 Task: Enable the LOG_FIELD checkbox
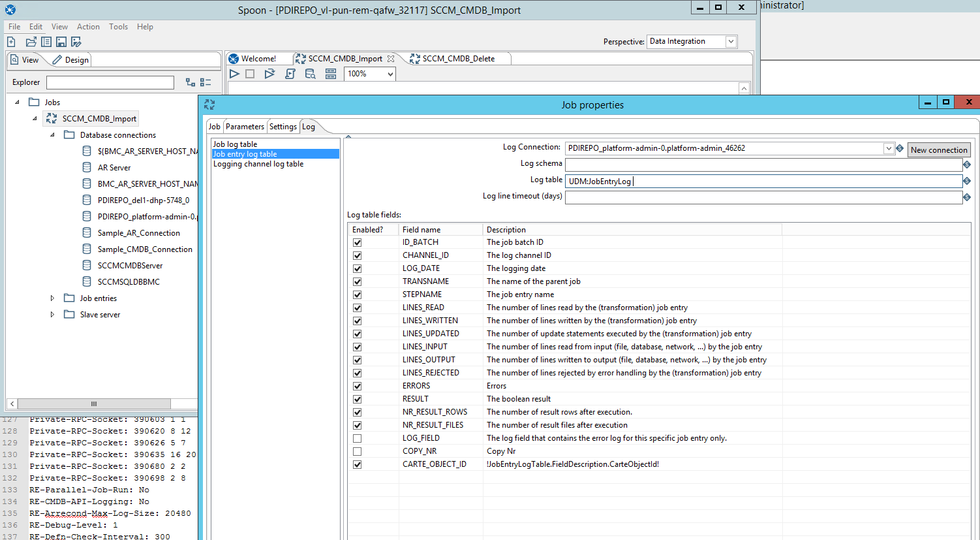357,438
